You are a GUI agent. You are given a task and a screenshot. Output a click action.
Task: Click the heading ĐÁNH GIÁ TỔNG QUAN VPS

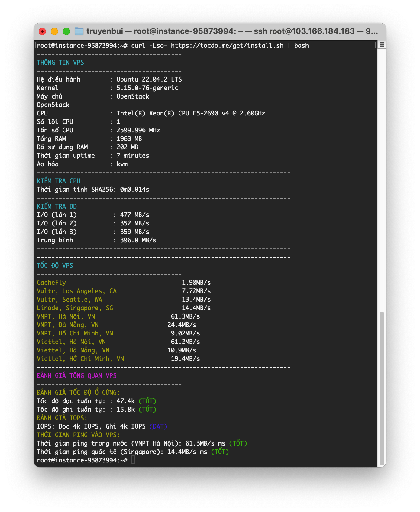(x=77, y=375)
